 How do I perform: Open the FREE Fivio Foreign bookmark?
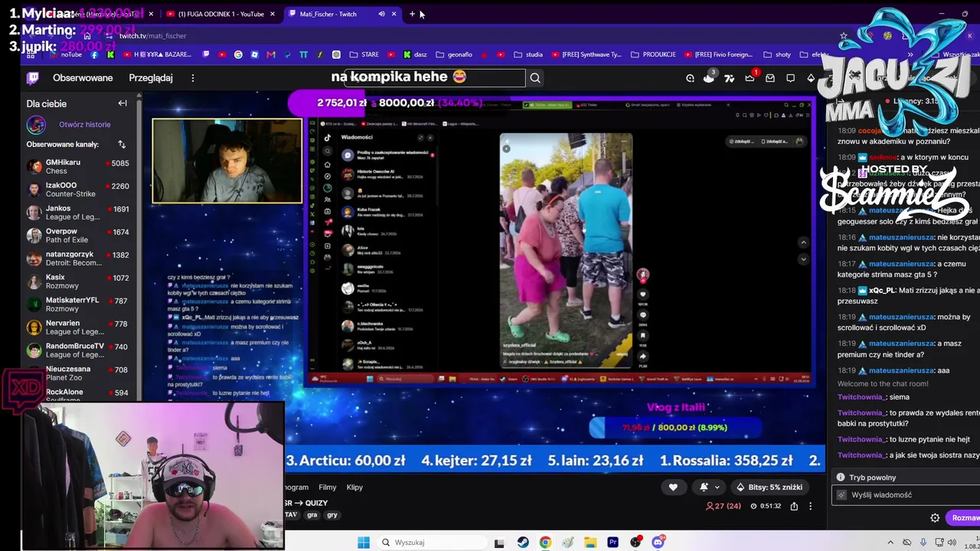[717, 54]
